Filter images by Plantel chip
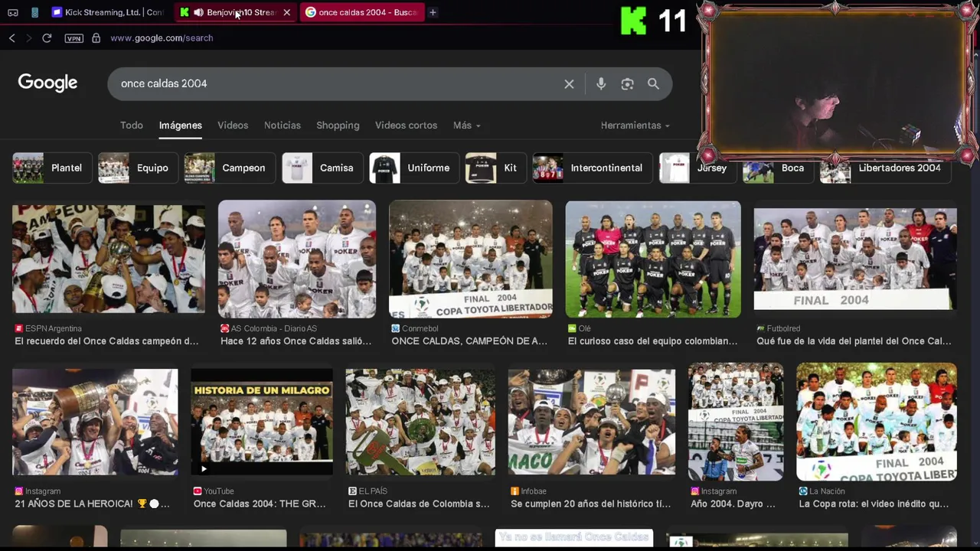The image size is (980, 551). click(x=52, y=168)
